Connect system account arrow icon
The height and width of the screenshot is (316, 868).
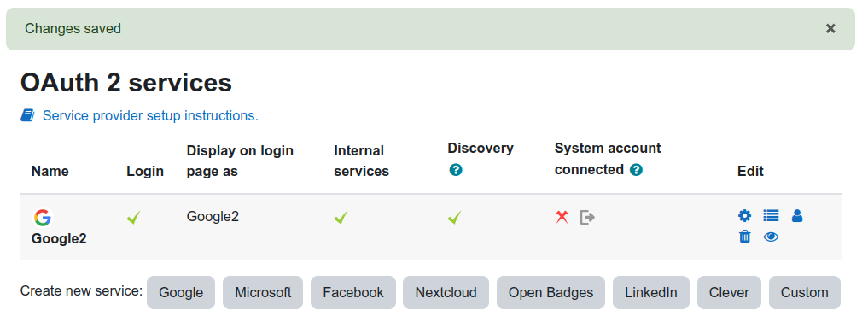pyautogui.click(x=587, y=217)
